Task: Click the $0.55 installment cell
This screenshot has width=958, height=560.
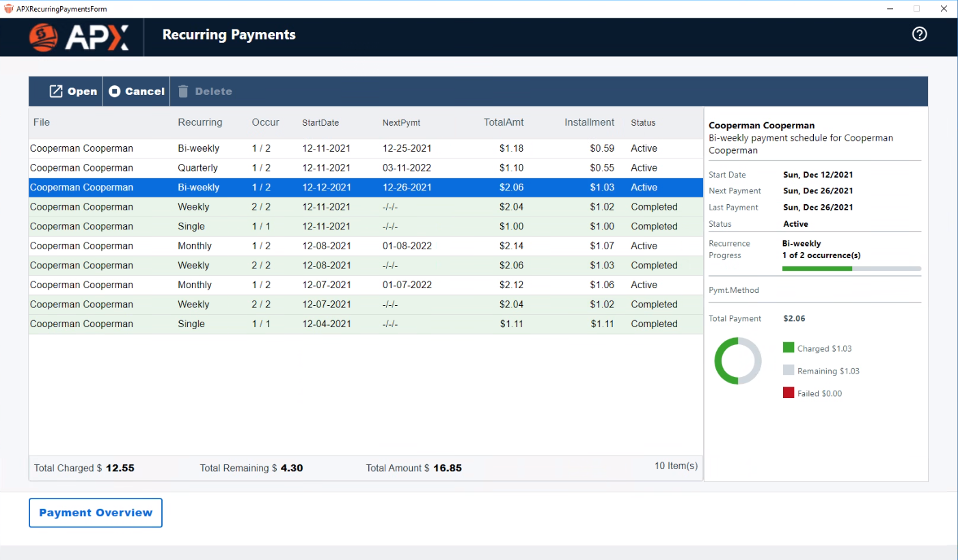Action: (602, 168)
